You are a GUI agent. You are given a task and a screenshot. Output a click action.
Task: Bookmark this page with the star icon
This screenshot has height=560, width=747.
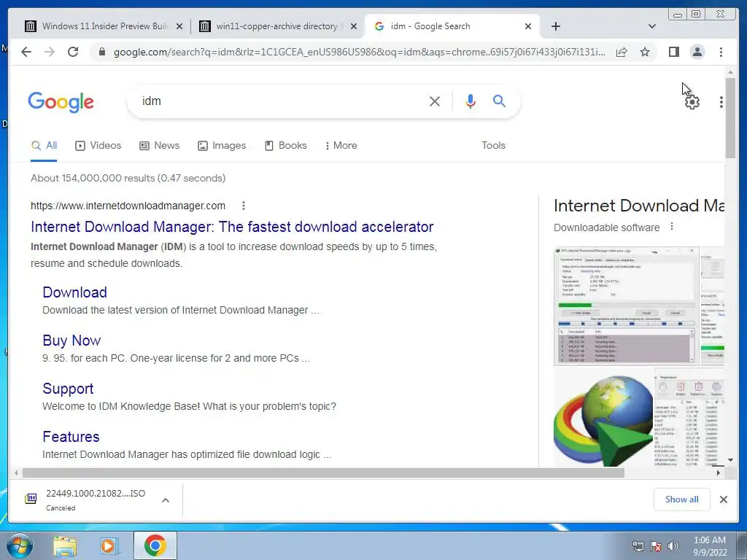645,52
